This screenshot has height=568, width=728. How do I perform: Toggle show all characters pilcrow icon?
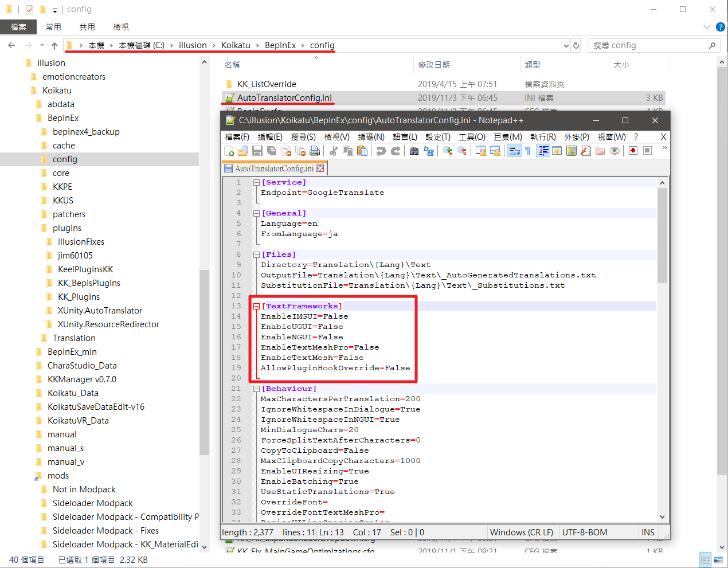[528, 151]
